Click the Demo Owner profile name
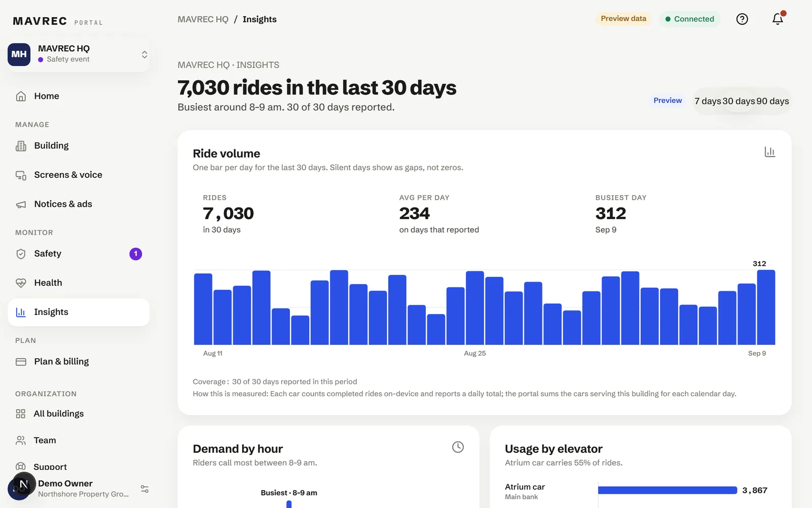Image resolution: width=812 pixels, height=508 pixels. click(x=65, y=484)
